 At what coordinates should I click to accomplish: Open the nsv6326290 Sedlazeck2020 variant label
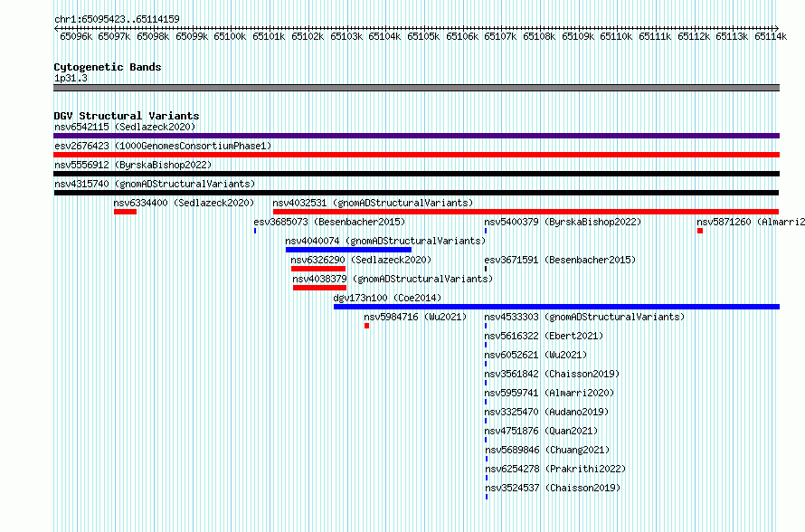point(361,260)
